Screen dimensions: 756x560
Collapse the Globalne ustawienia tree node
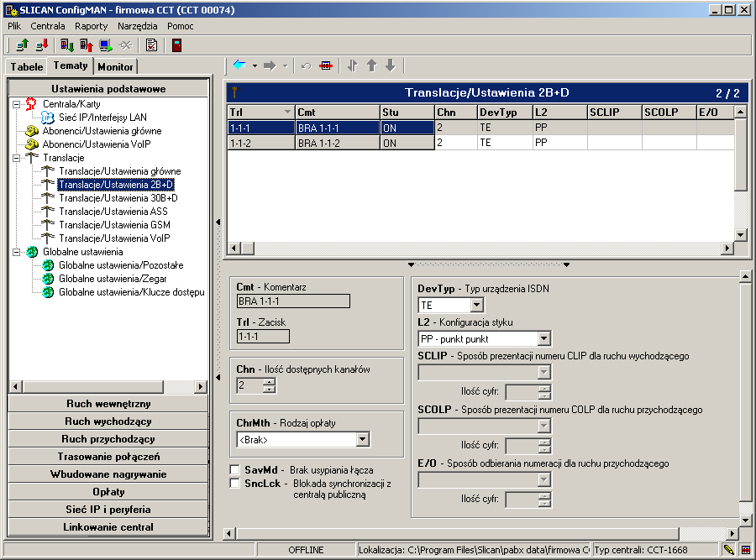[x=17, y=252]
